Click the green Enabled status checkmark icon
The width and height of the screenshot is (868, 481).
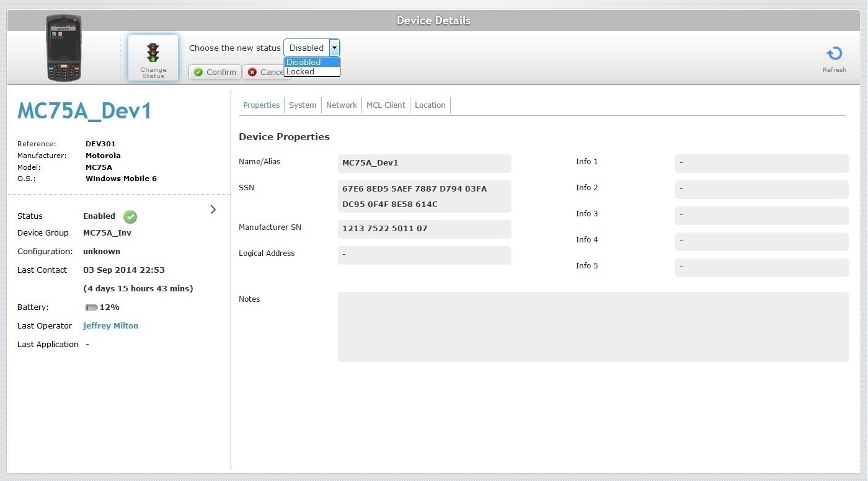(130, 216)
